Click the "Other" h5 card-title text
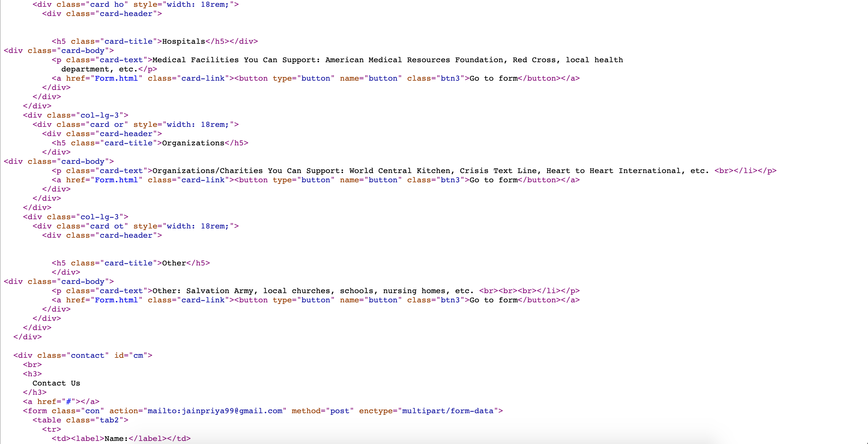This screenshot has width=868, height=444. point(174,263)
